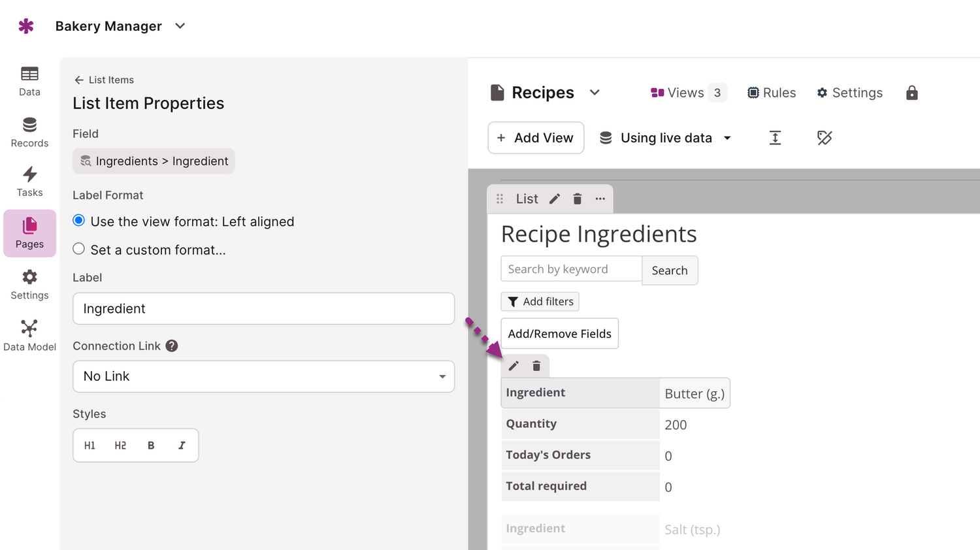Apply italic style to the label
980x550 pixels.
182,445
